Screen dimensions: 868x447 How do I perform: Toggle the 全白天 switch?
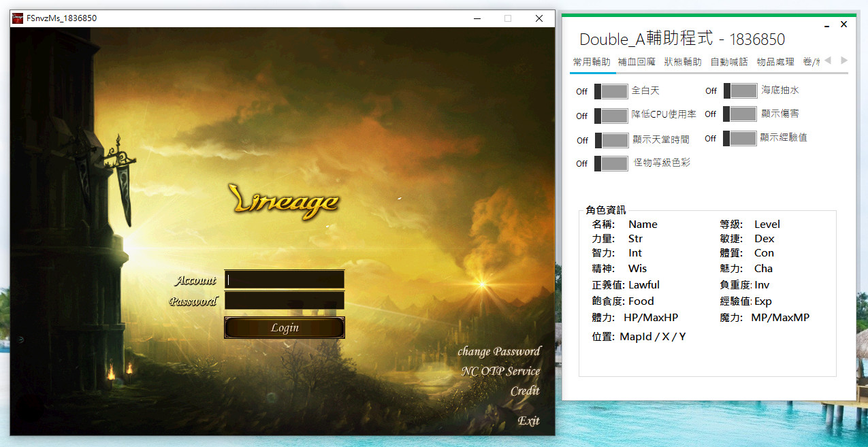coord(611,91)
